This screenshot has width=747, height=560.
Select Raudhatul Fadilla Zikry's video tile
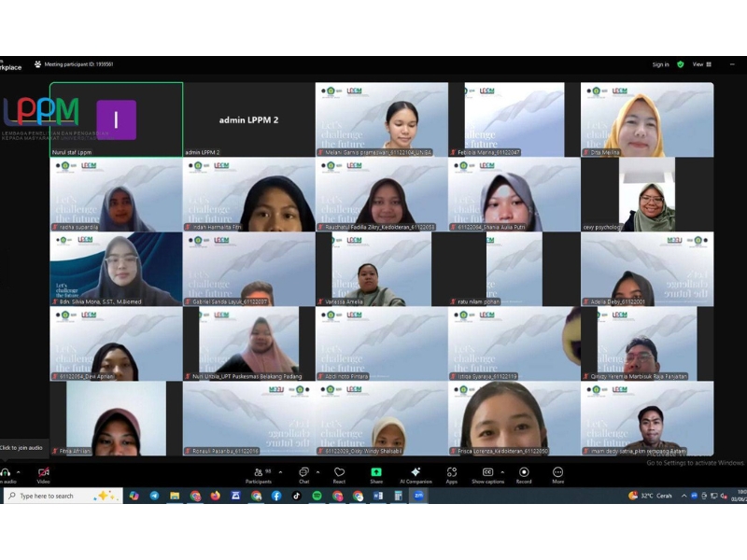pos(382,194)
